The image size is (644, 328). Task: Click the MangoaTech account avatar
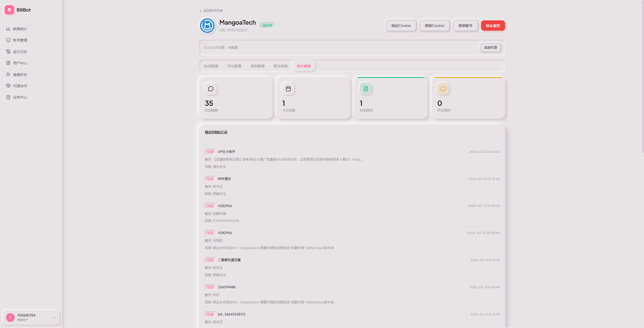coord(207,25)
